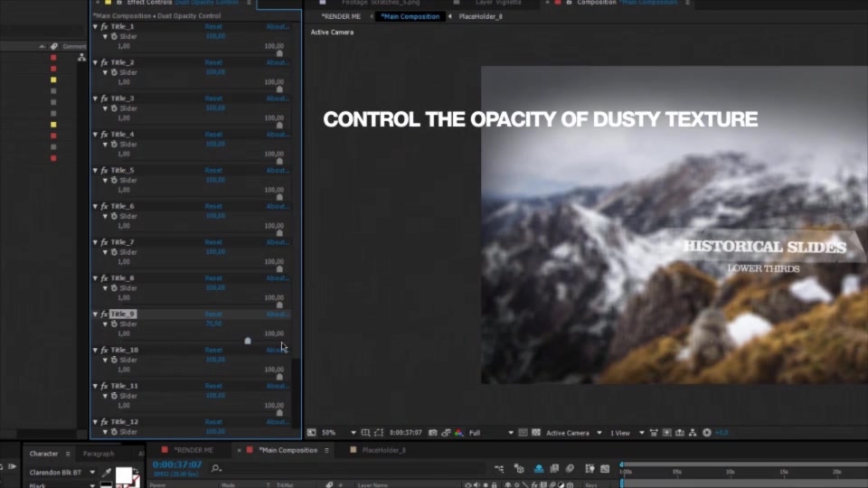Enable frame blending icon in timeline
Screen dimensions: 868x488
(x=554, y=469)
